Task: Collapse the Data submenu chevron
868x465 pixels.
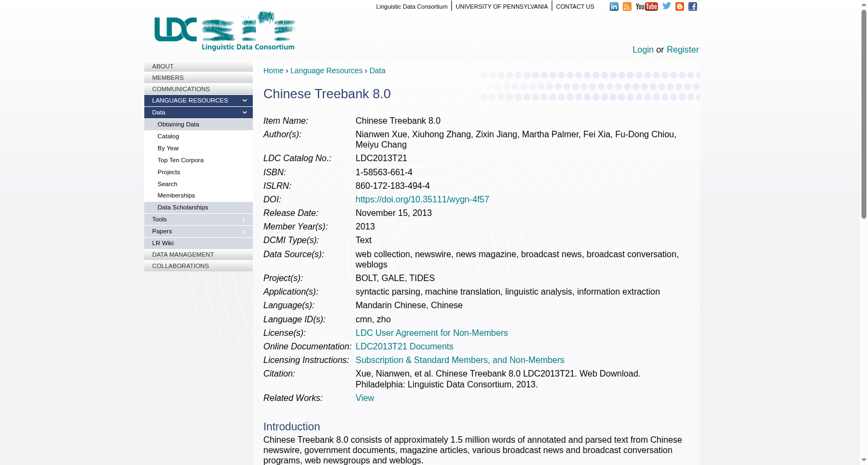Action: point(245,112)
